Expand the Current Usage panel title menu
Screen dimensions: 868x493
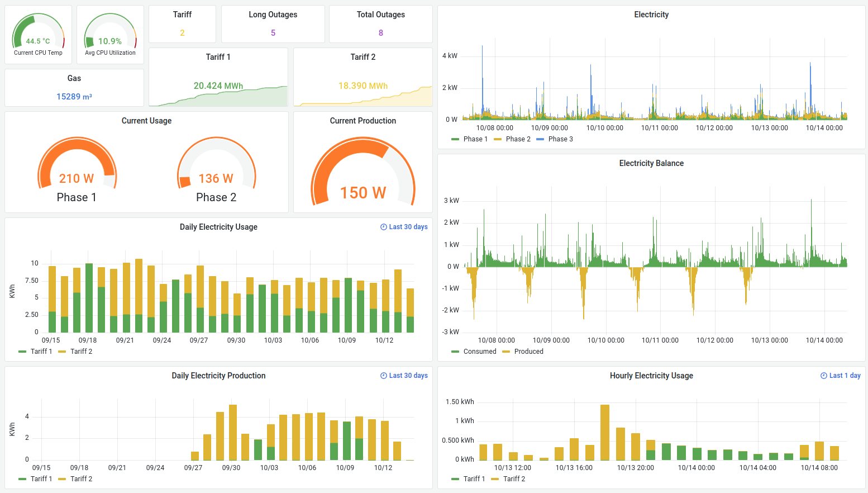146,121
